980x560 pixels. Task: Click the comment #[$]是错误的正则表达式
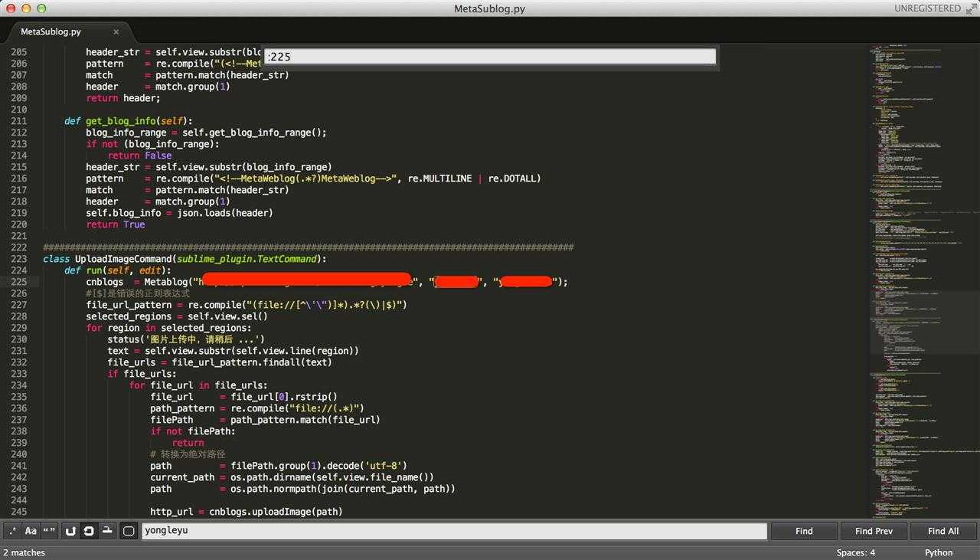tap(138, 293)
